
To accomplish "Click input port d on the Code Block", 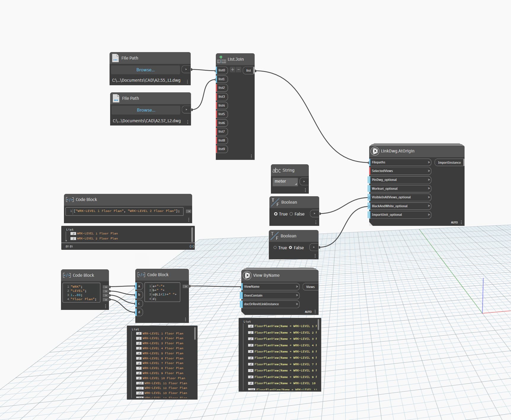I will pyautogui.click(x=139, y=312).
